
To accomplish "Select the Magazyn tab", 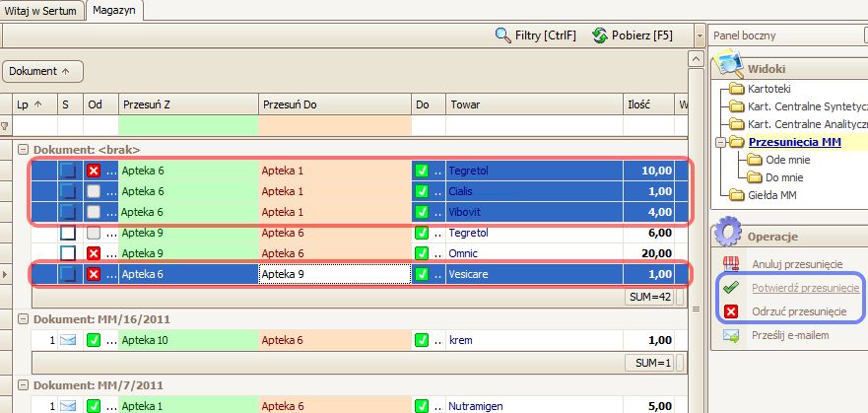I will (x=115, y=10).
